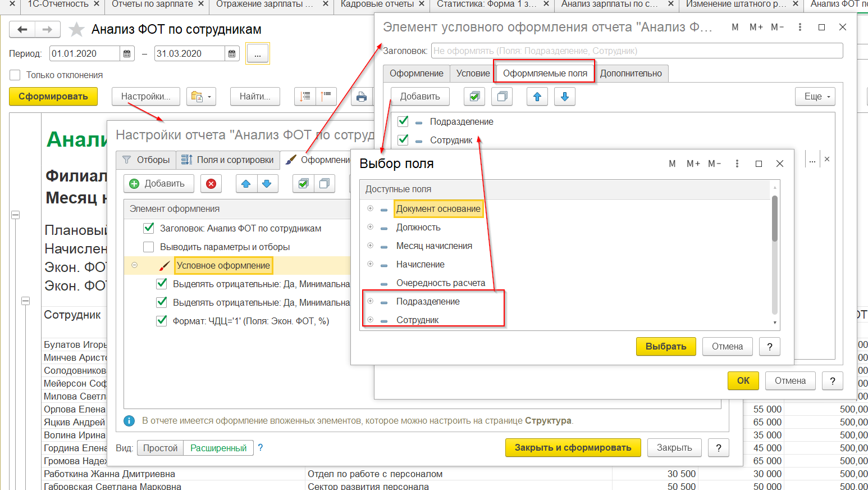This screenshot has height=490, width=868.
Task: Click Отмена in Выбор поля dialog
Action: (x=727, y=347)
